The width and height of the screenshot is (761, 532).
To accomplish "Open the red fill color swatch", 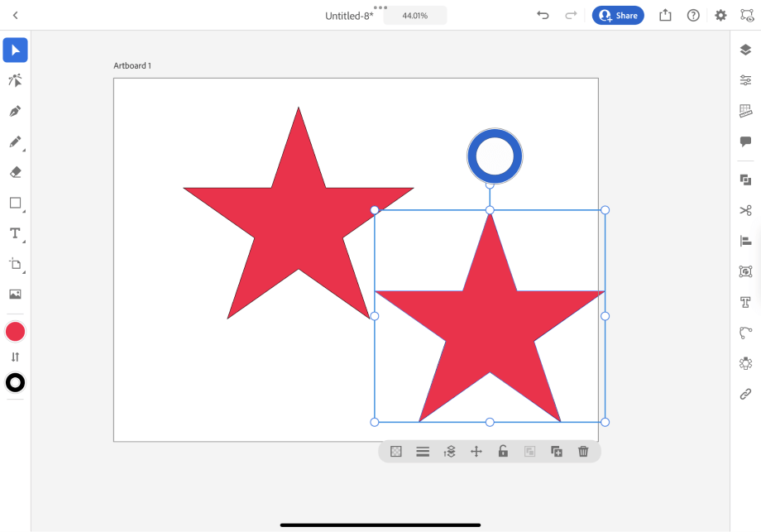I will [15, 332].
